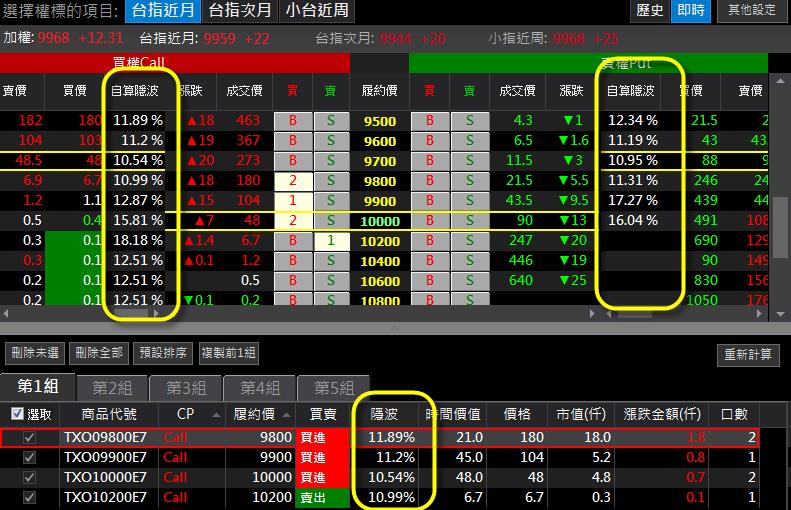Viewport: 791px width, 510px height.
Task: Click the options table vertical scrollbar
Action: 777,190
